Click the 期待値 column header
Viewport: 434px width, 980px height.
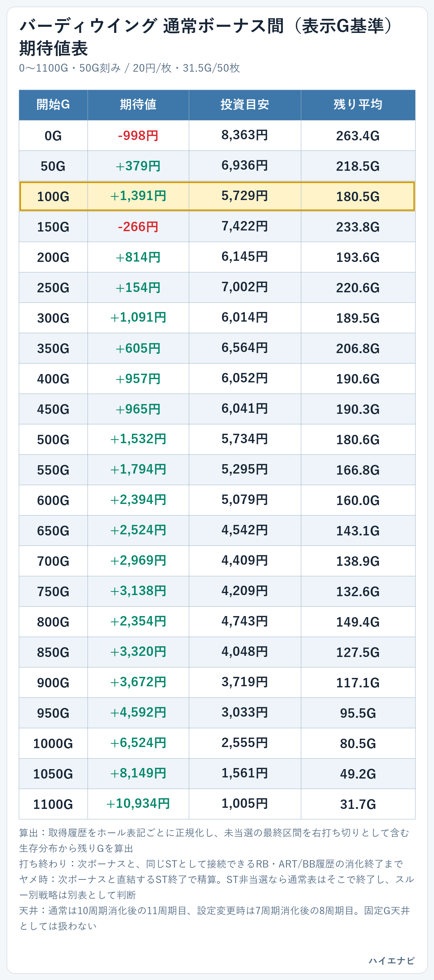138,105
